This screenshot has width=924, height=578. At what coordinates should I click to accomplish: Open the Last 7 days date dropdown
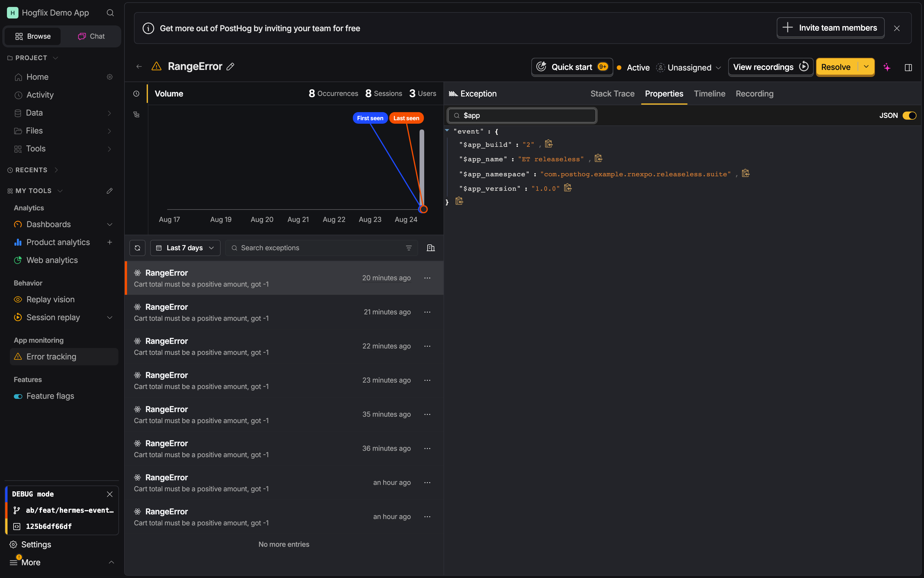185,248
